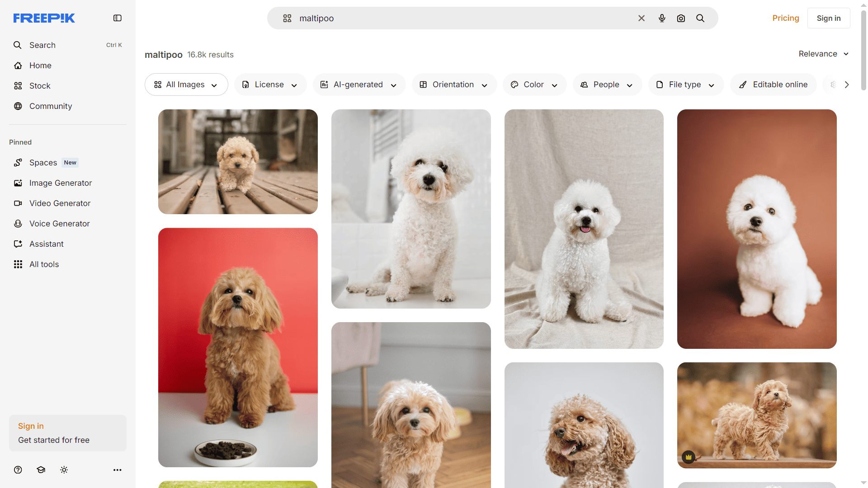Image resolution: width=868 pixels, height=488 pixels.
Task: Open the Stock section
Action: [40, 85]
